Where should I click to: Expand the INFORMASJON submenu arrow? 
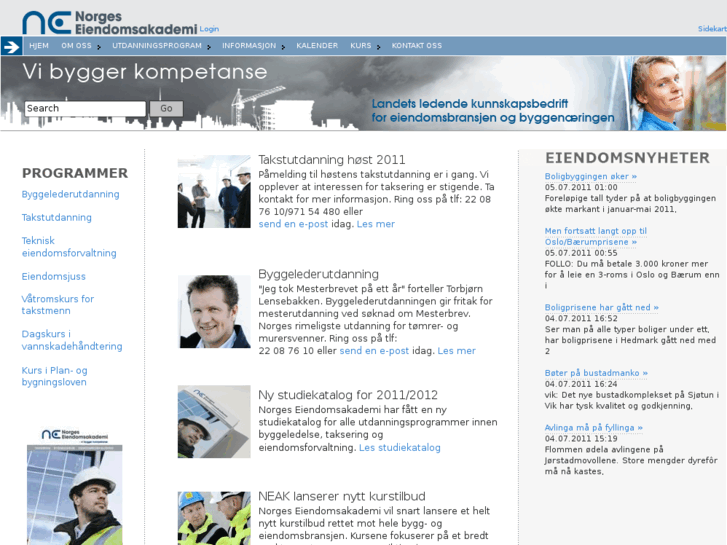283,47
